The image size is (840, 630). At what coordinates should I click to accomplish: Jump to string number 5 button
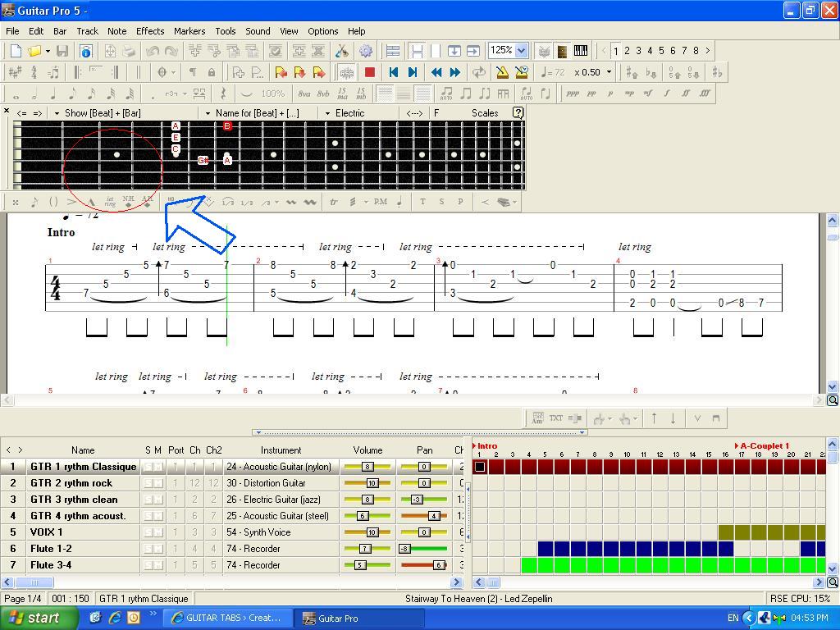[x=661, y=50]
